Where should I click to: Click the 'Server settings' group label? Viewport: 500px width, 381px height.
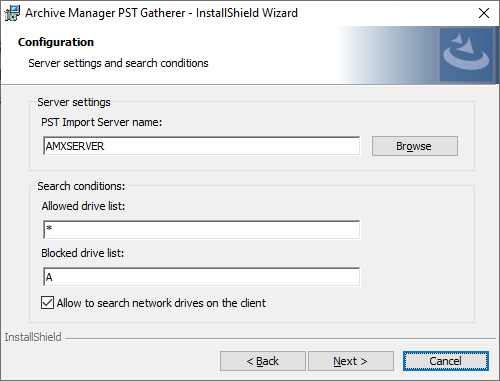(x=74, y=102)
